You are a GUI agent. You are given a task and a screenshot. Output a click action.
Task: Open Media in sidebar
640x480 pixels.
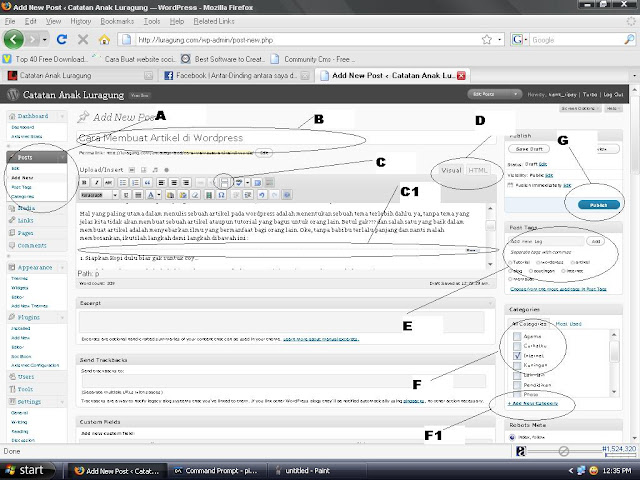(x=26, y=208)
